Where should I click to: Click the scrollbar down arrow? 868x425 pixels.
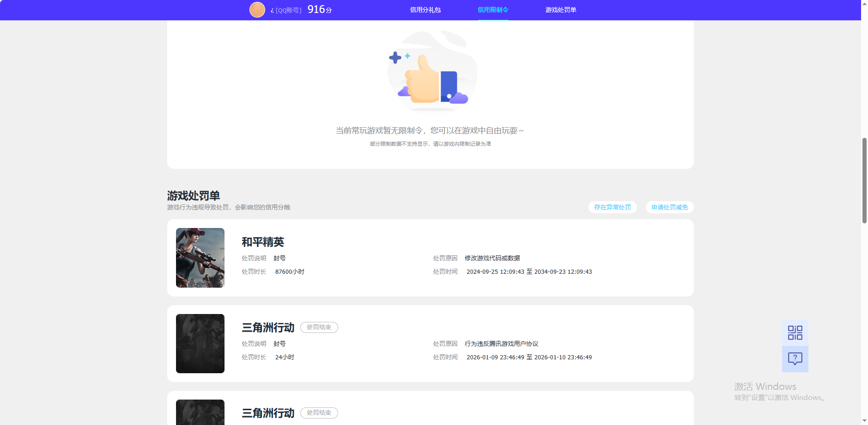864,421
